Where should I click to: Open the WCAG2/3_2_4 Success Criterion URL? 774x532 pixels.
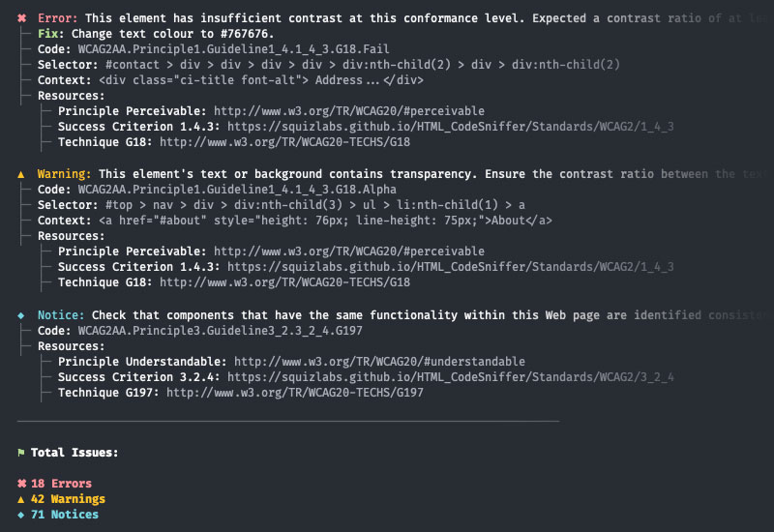[x=450, y=377]
